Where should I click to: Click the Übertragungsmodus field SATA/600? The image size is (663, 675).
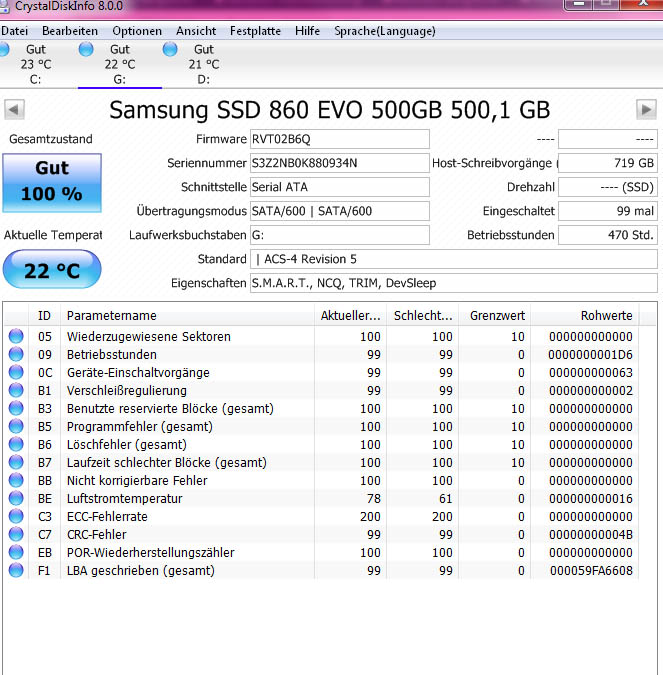pyautogui.click(x=340, y=211)
